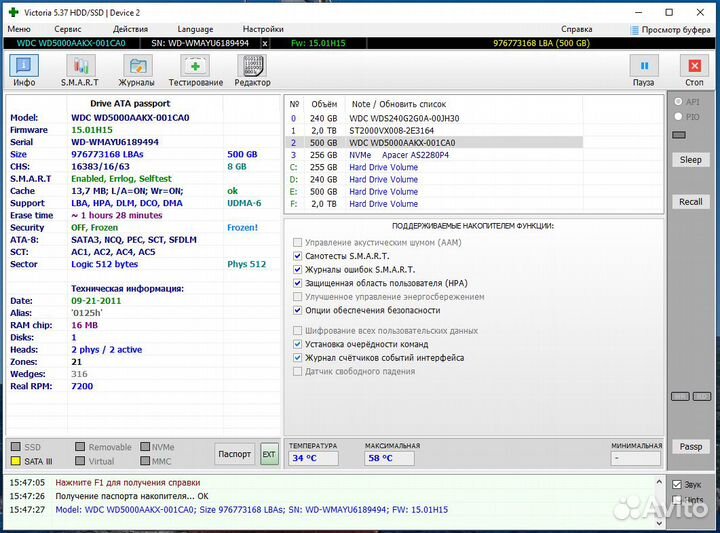Click the Стоп stop button
The image size is (720, 533).
click(694, 70)
